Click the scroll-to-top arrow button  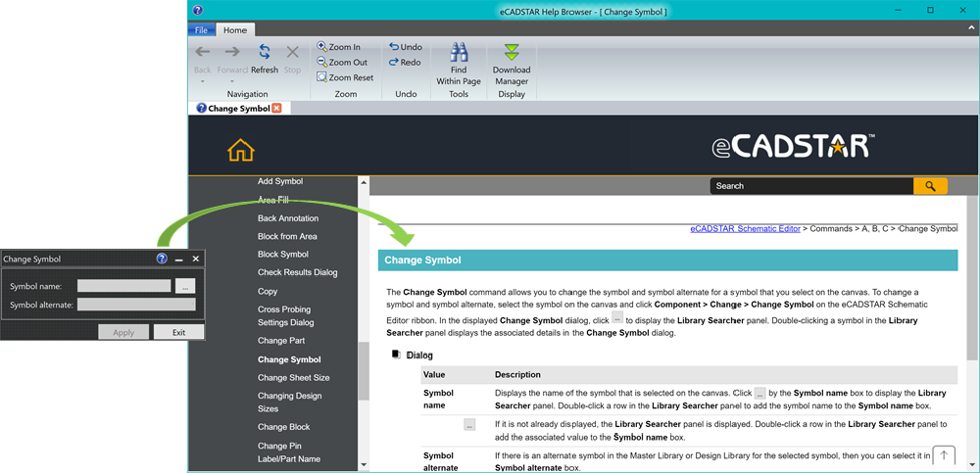944,454
